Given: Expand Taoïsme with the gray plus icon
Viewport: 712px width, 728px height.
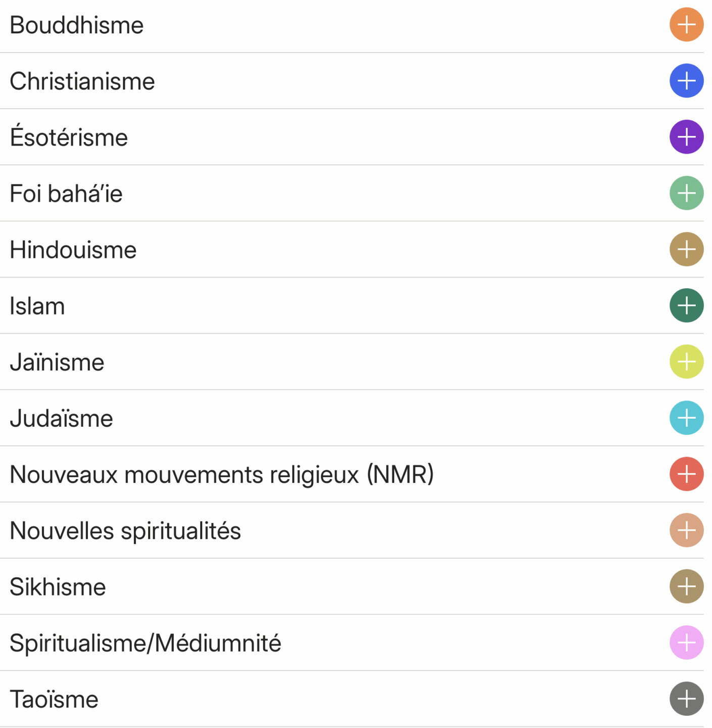Looking at the screenshot, I should [686, 699].
